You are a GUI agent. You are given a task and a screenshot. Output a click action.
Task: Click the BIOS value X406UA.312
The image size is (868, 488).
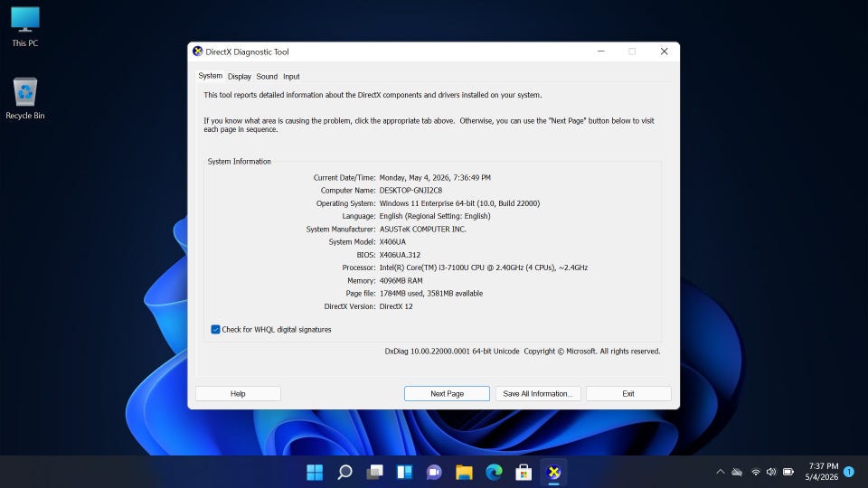click(x=400, y=255)
